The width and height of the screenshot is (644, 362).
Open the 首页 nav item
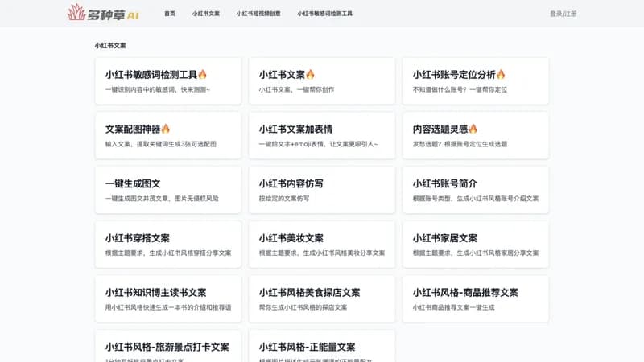click(x=170, y=14)
